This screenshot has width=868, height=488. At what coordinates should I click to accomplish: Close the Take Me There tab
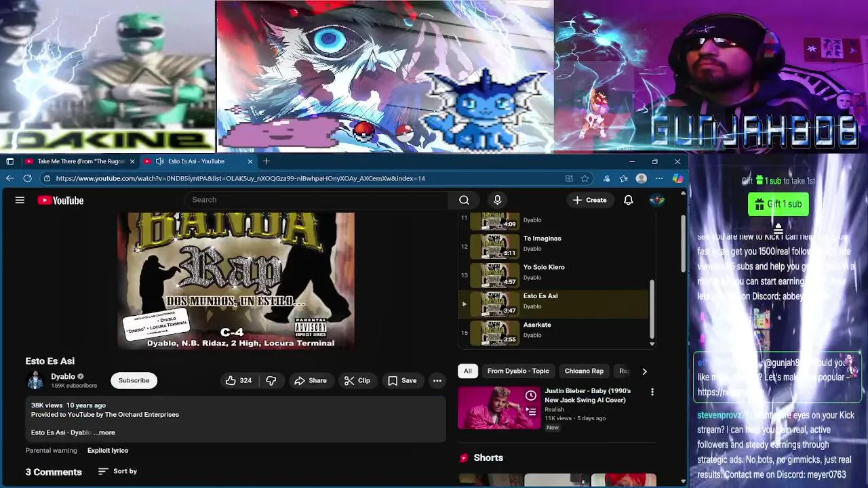tap(132, 161)
